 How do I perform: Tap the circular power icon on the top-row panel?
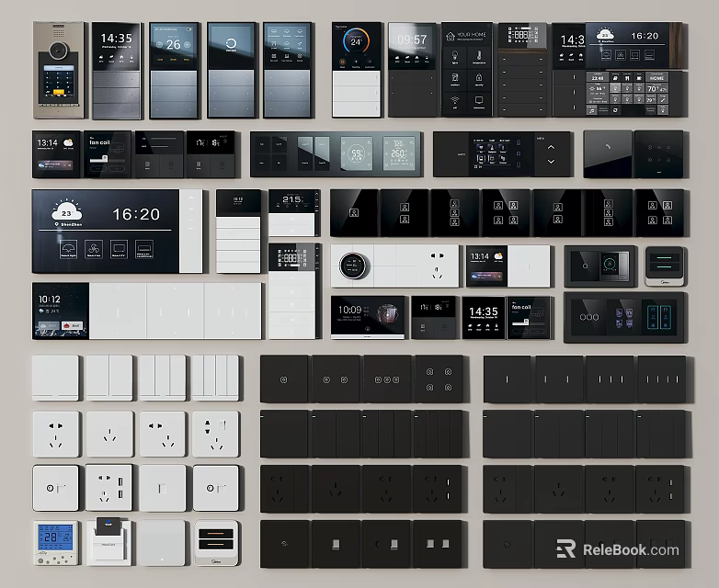click(x=231, y=44)
